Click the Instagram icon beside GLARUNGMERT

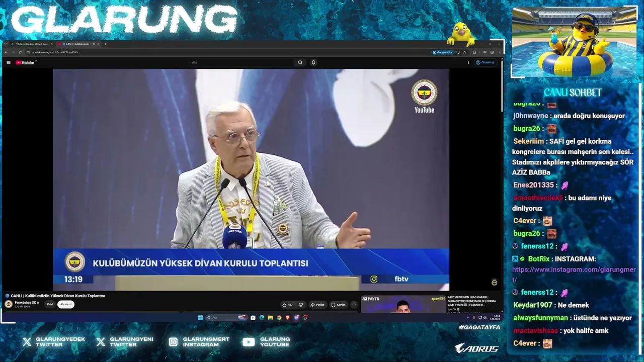pos(173,342)
